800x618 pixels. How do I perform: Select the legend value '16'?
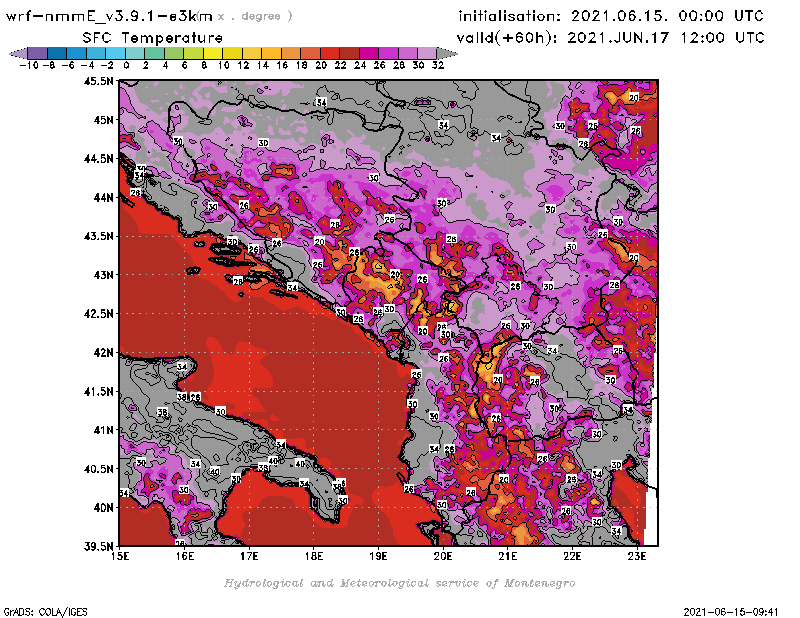click(282, 66)
